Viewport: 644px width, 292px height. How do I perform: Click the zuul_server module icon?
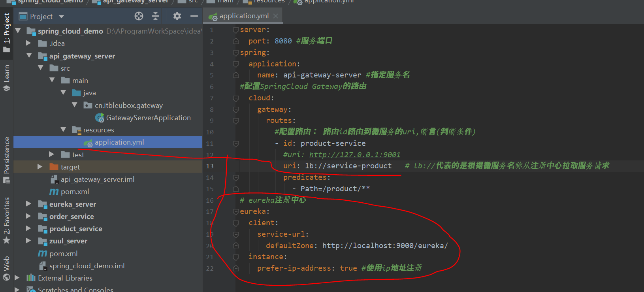(42, 241)
